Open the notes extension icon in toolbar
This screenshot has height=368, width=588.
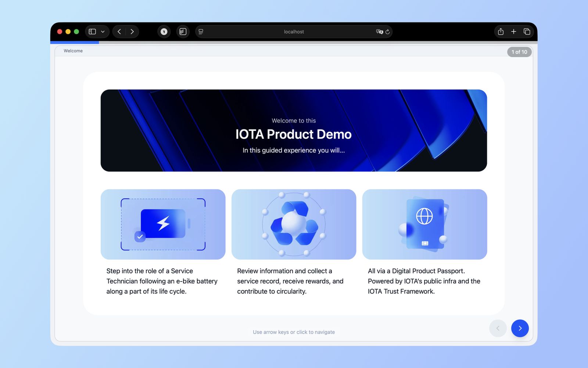pos(183,32)
